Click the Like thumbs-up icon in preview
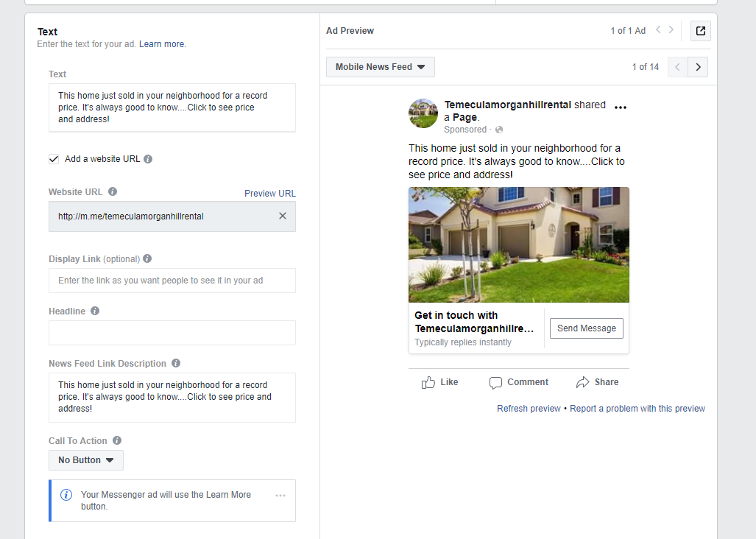 pos(428,382)
